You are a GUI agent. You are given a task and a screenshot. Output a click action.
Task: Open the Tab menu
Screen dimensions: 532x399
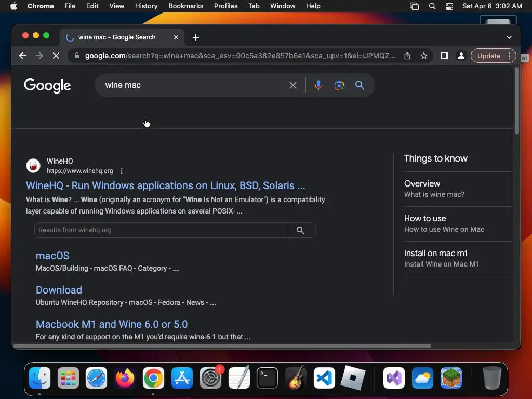(x=254, y=6)
